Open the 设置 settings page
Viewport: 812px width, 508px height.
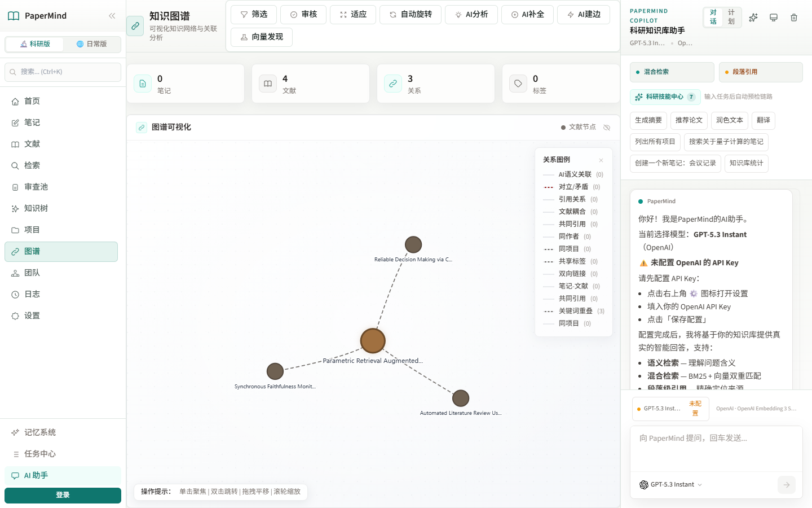click(x=61, y=316)
